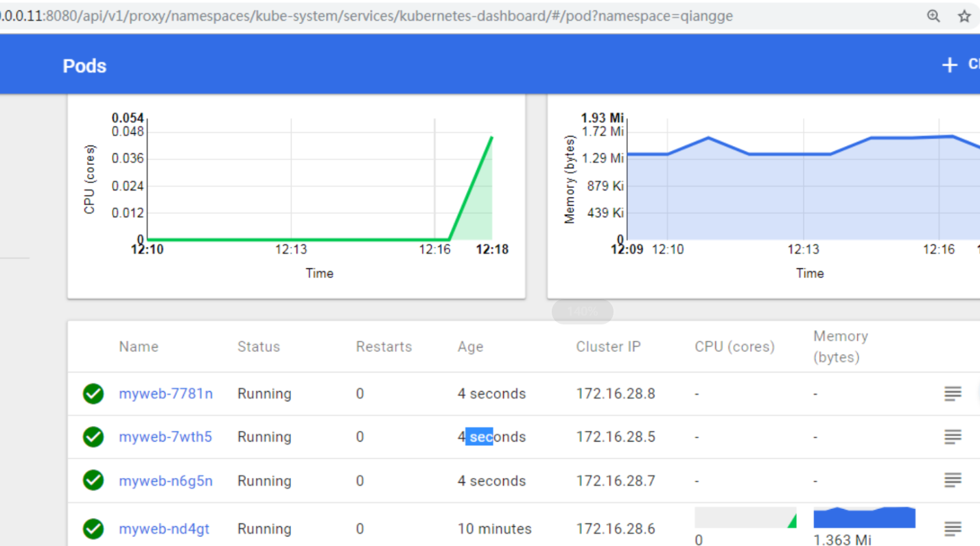Click the 10 minutes age cell
This screenshot has width=980, height=546.
click(494, 529)
